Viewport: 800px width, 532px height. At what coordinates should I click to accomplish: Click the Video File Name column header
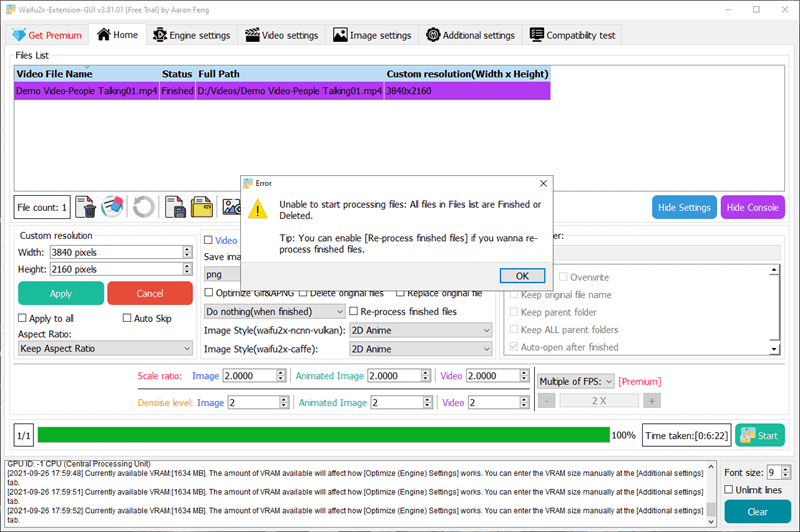[87, 74]
